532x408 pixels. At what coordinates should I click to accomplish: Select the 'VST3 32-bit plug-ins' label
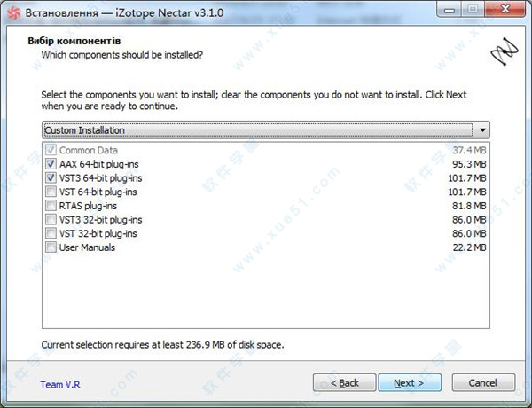tap(101, 220)
